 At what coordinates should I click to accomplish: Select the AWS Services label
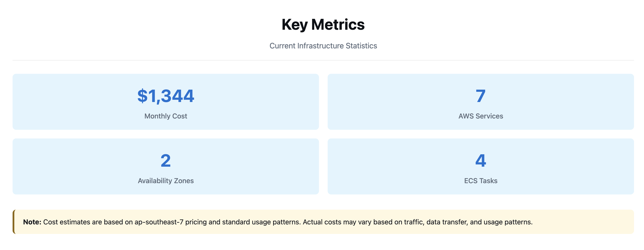coord(480,116)
